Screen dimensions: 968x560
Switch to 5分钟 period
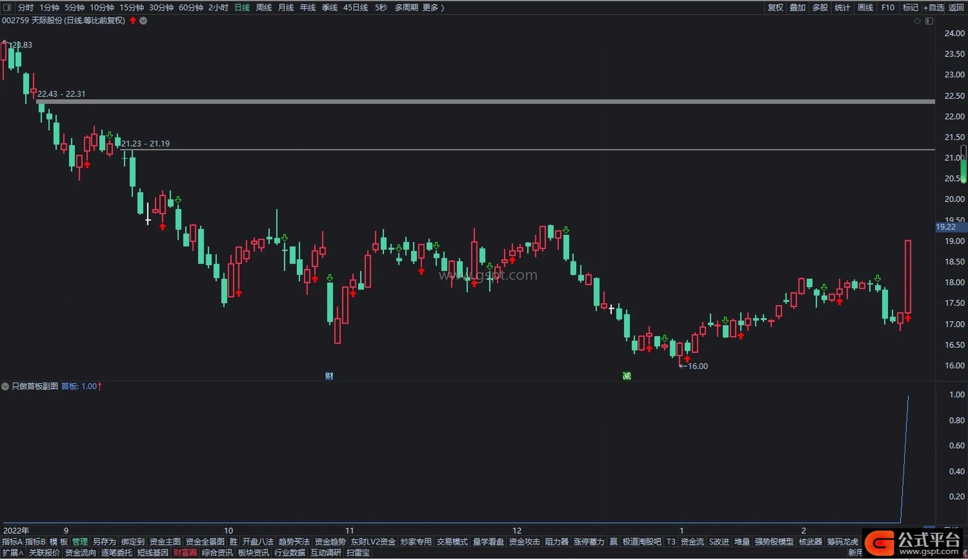75,8
